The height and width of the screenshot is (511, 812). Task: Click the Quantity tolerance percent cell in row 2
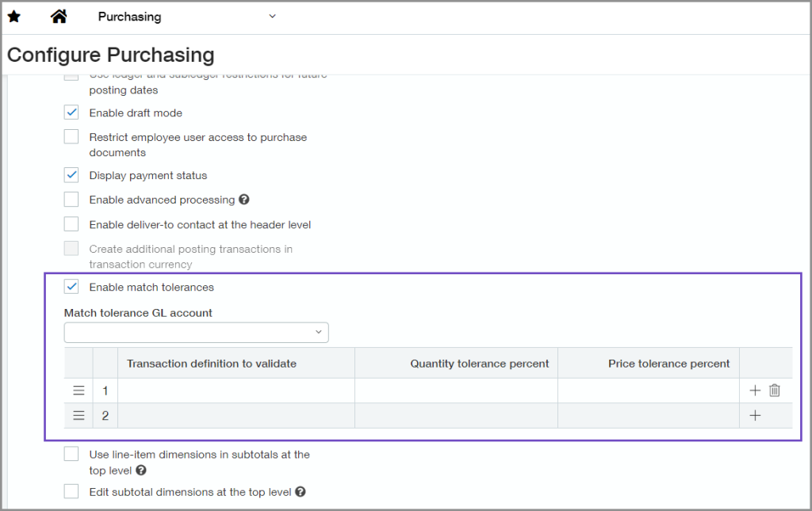pyautogui.click(x=456, y=415)
